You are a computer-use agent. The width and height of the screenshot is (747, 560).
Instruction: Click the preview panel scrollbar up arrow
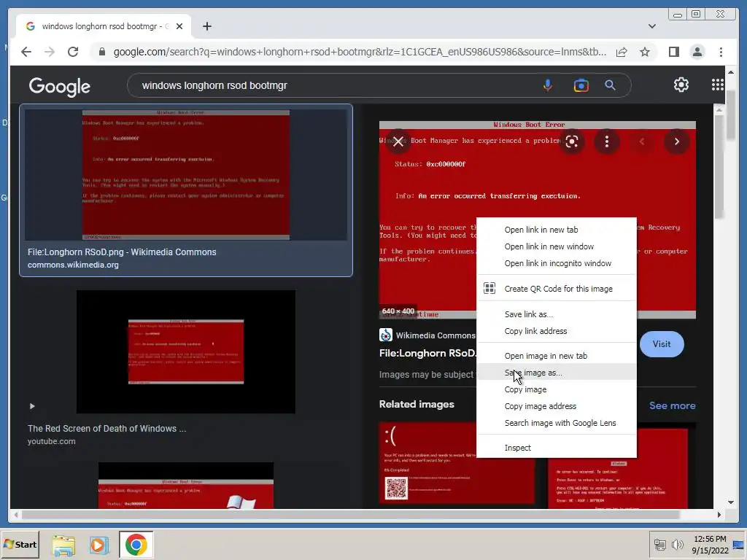click(719, 110)
